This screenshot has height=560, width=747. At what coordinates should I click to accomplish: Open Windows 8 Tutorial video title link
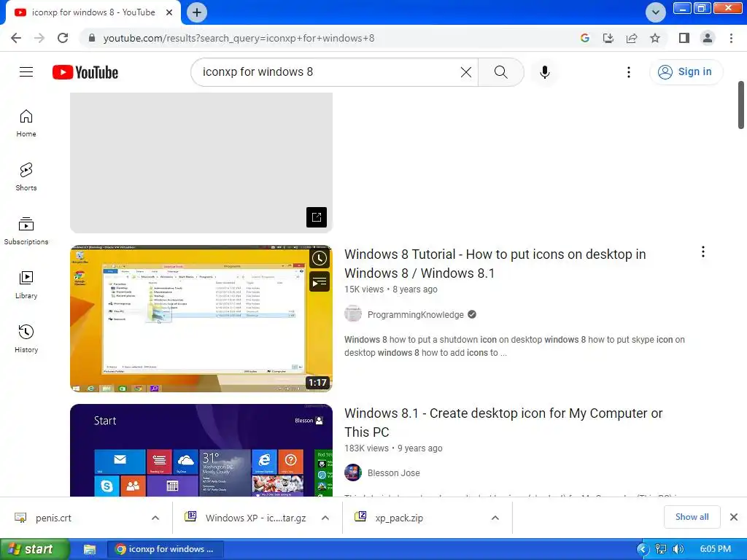pyautogui.click(x=495, y=264)
